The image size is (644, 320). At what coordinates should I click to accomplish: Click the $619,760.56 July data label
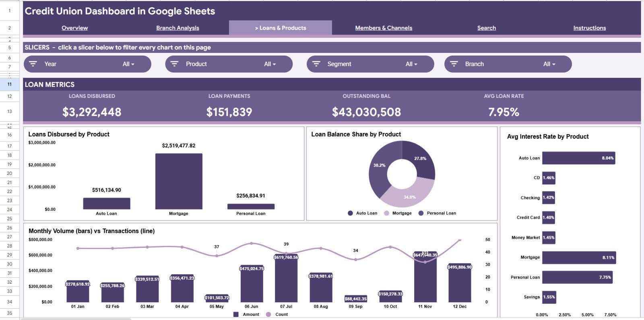(x=286, y=257)
